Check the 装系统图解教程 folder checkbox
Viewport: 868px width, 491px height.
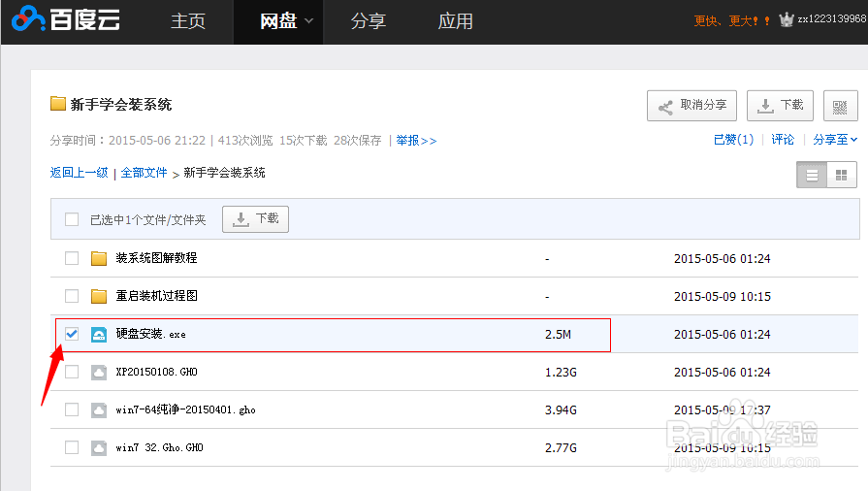[72, 258]
